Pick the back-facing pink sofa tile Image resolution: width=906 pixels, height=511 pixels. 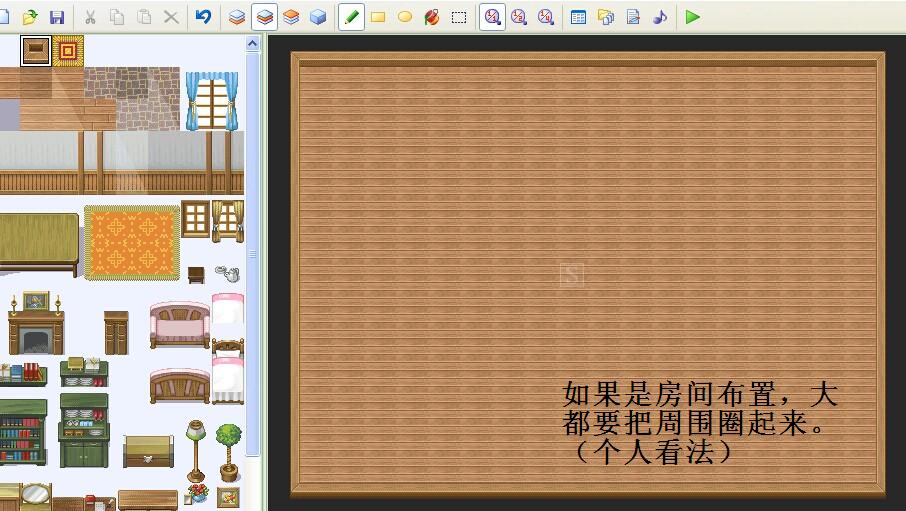pos(180,386)
